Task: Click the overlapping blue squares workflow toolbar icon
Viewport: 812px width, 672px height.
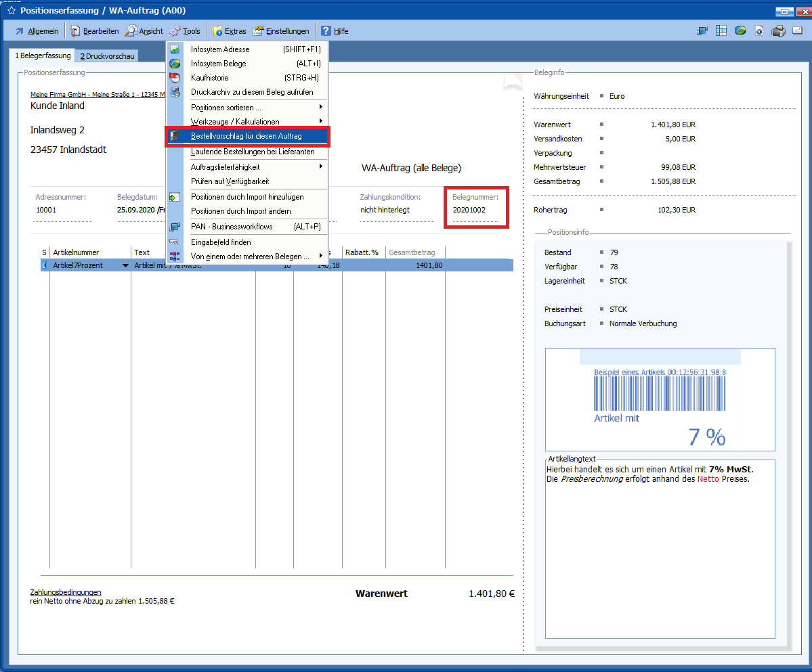Action: [702, 31]
